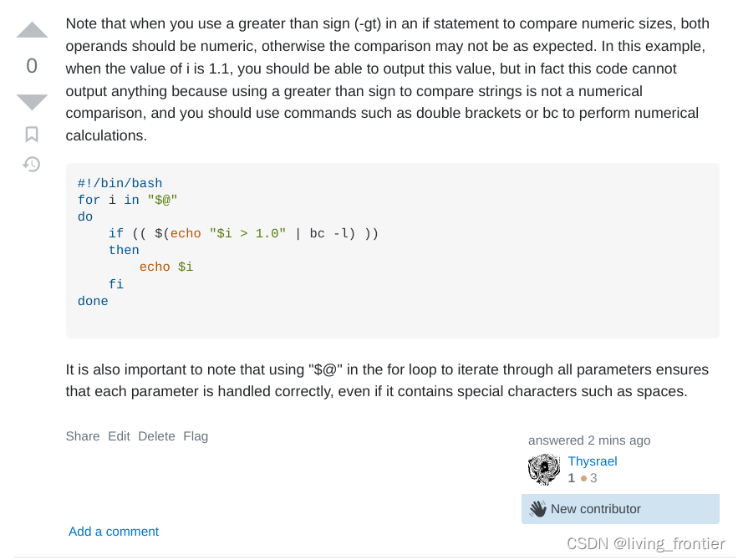Viewport: 738px width, 560px height.
Task: Click the New contributor badge label
Action: [596, 509]
